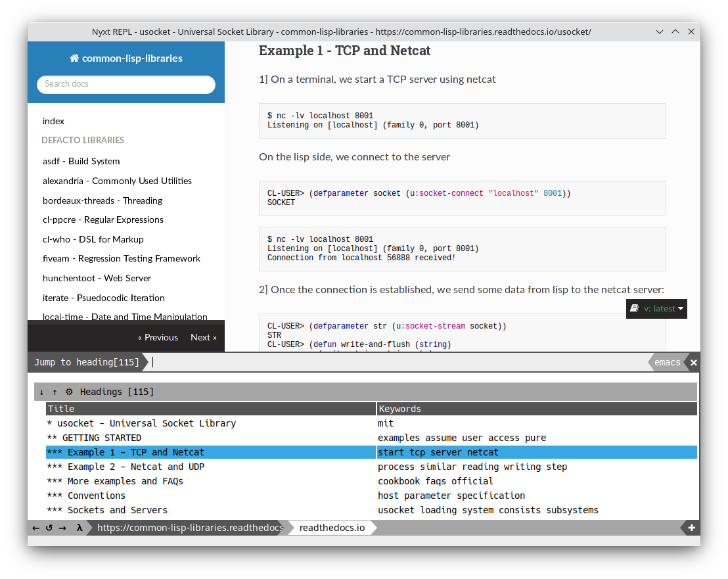The width and height of the screenshot is (728, 579).
Task: Toggle the emacs mode indicator
Action: click(667, 362)
